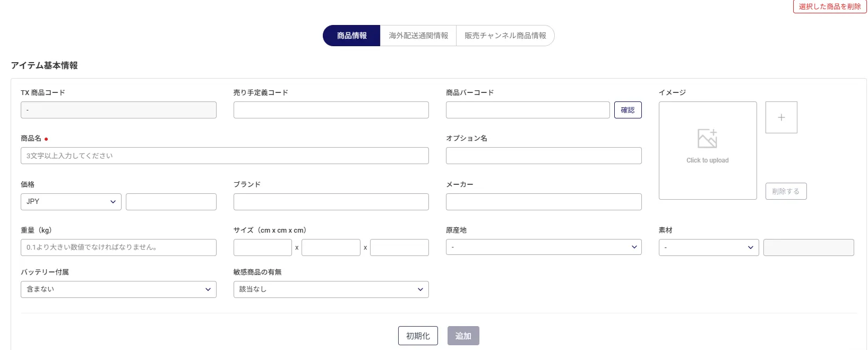Click the 削除する image button
Screen dimensions: 868x350
point(786,191)
